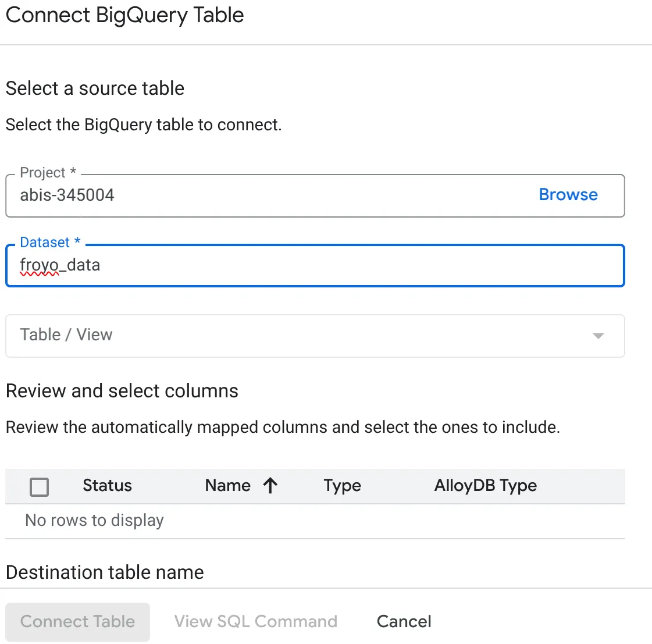This screenshot has height=644, width=652.
Task: Click the 'Destination table name' heading
Action: 105,572
